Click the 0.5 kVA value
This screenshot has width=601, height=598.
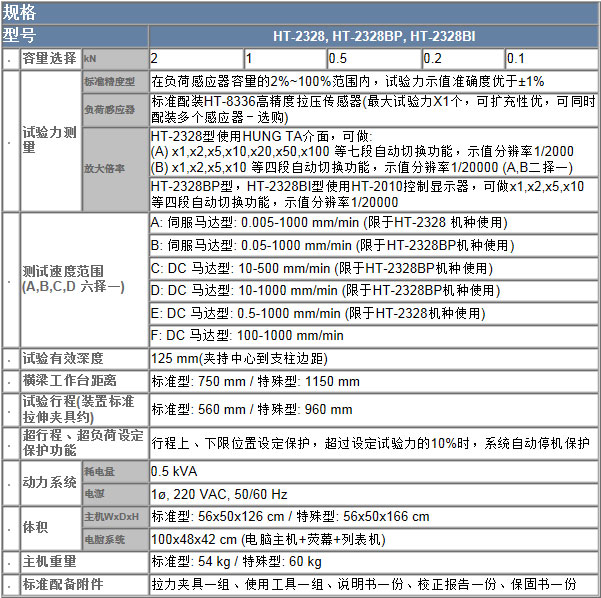pos(174,471)
